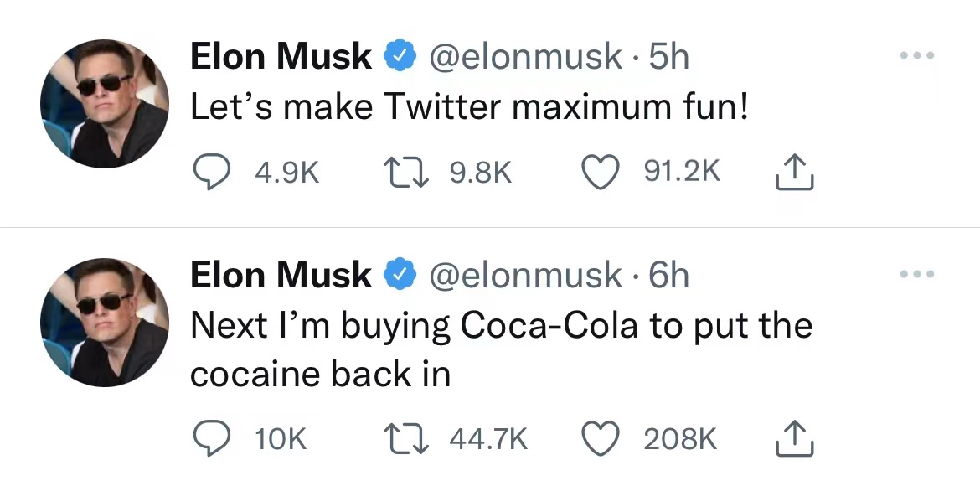Image resolution: width=980 pixels, height=486 pixels.
Task: Open the 6h timestamp link
Action: (669, 276)
